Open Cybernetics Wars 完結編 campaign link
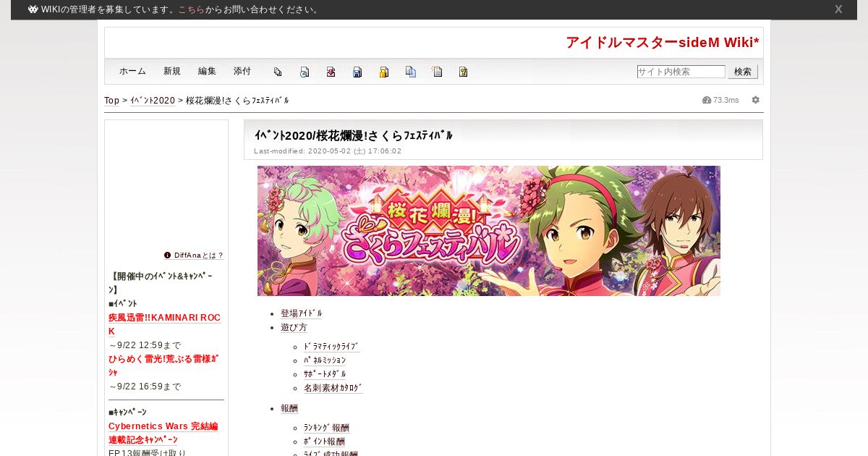Image resolution: width=868 pixels, height=456 pixels. click(x=163, y=426)
